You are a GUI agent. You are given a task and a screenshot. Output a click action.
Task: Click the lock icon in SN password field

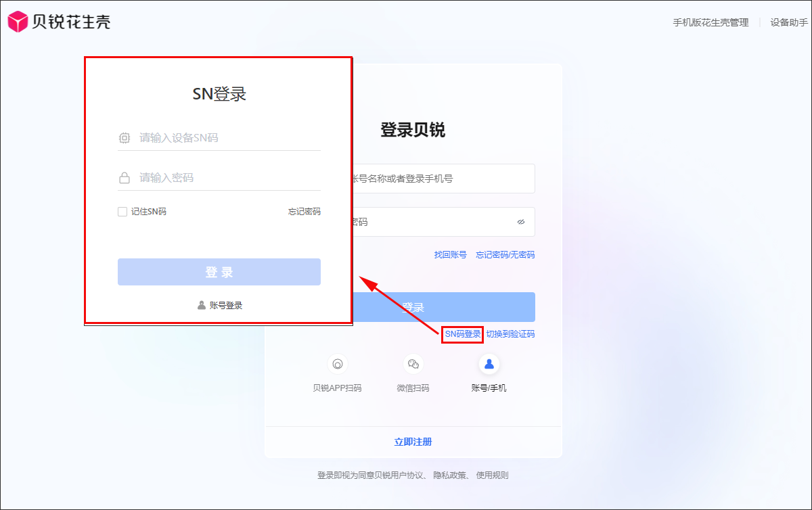click(125, 179)
